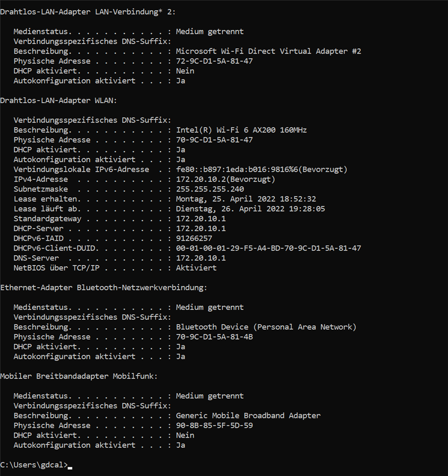The width and height of the screenshot is (448, 476).
Task: Click the Generic Mobile Broadband Adapter description
Action: point(248,416)
